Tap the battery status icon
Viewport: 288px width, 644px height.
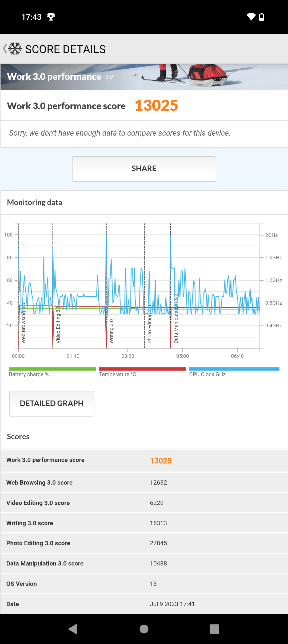(262, 17)
